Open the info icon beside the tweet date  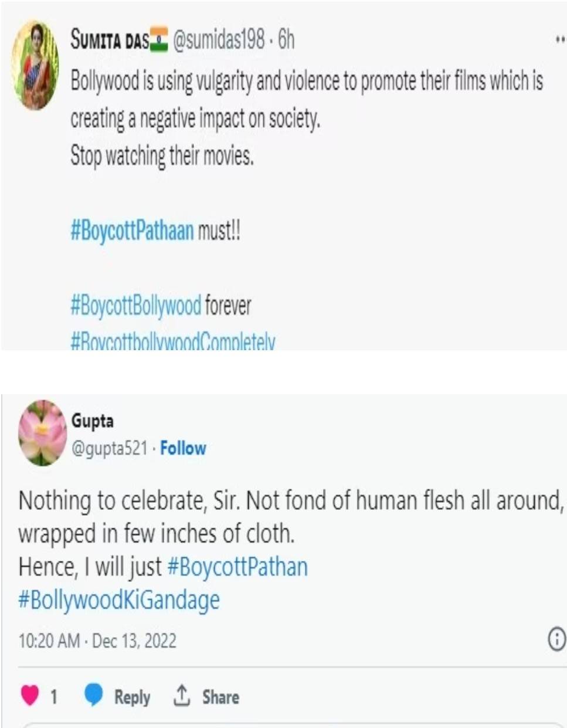click(556, 639)
